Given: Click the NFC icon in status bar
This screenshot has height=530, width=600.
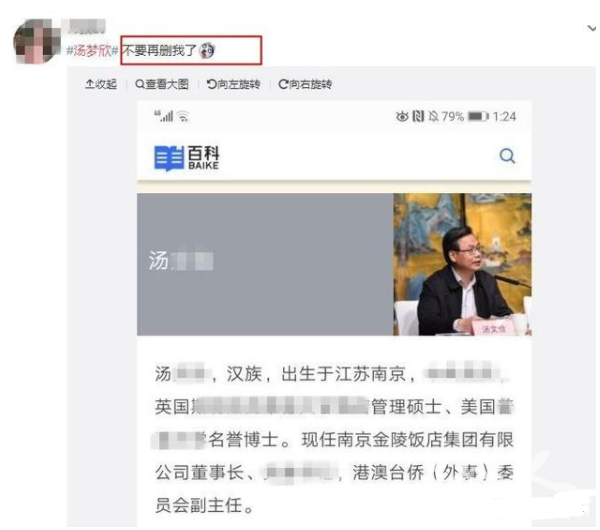Looking at the screenshot, I should pos(418,116).
